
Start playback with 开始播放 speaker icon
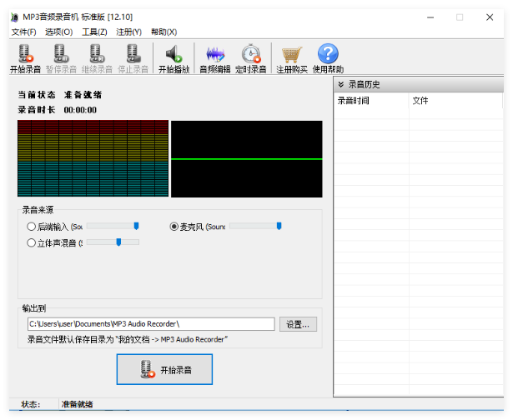(174, 55)
